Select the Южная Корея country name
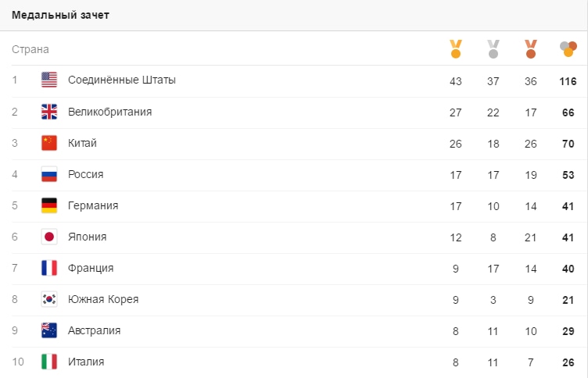588x378 pixels. click(103, 299)
